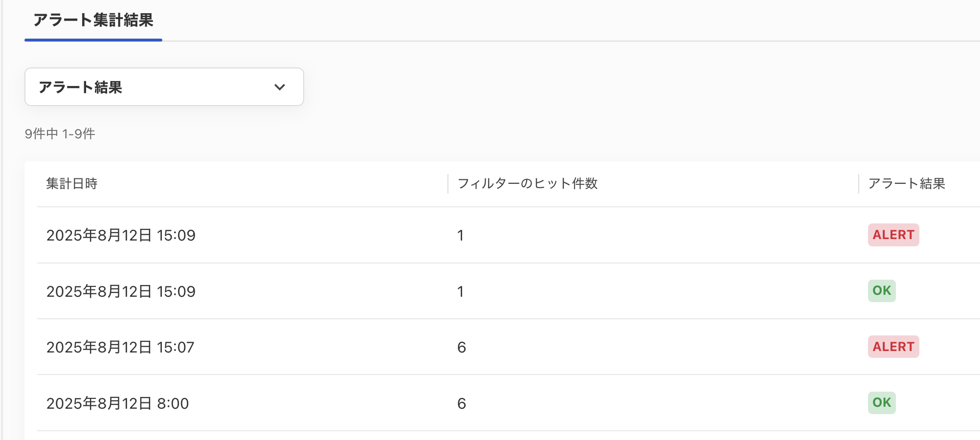Viewport: 980px width, 440px height.
Task: Select the second-row 2025年8月12日 15:09 date cell
Action: pos(121,291)
